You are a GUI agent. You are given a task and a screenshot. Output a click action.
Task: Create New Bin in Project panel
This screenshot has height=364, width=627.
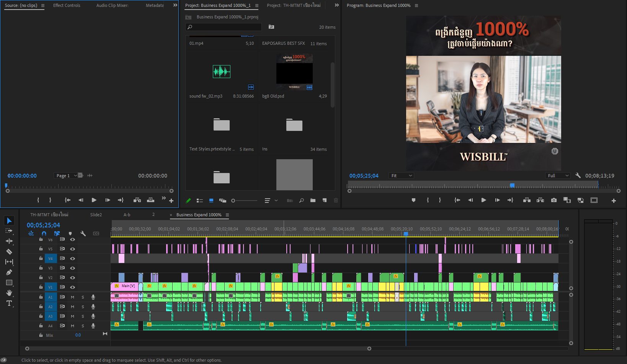tap(313, 201)
